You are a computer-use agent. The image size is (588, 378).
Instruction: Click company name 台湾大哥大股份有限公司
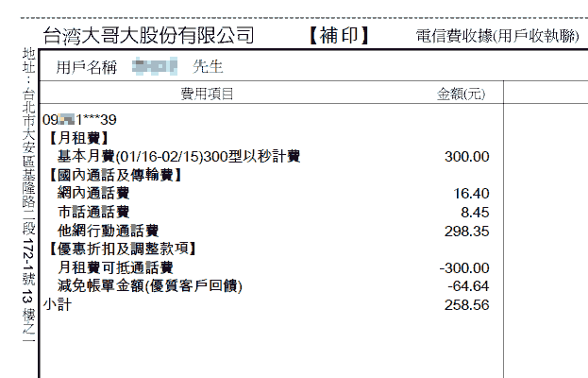(x=149, y=36)
